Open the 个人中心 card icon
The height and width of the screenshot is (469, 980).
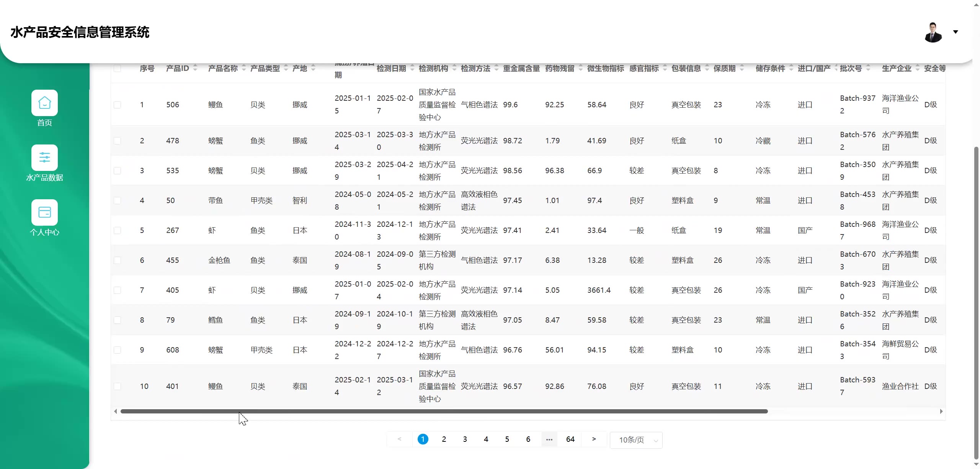[44, 212]
